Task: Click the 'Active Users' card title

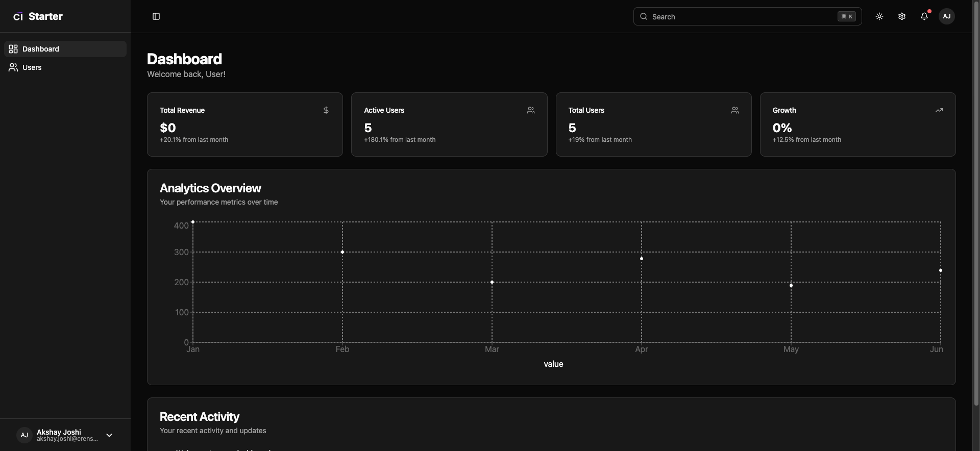Action: click(x=384, y=110)
